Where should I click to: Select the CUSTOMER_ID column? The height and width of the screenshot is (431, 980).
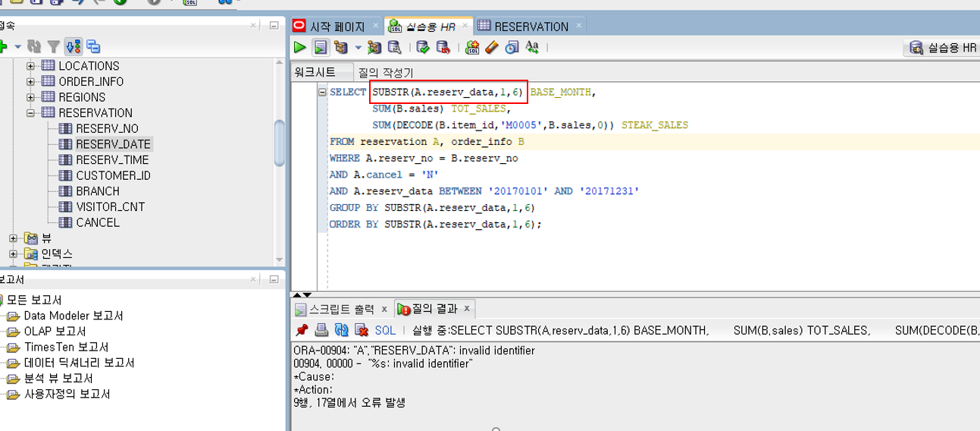point(113,175)
